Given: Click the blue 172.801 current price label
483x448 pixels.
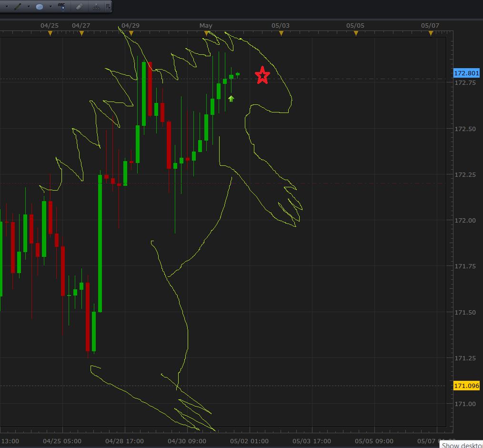Looking at the screenshot, I should [467, 73].
